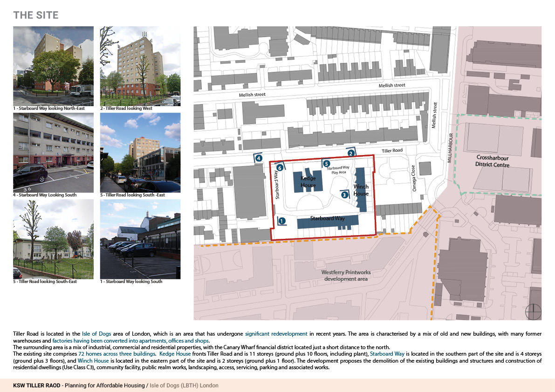
Task: Click viewpoint marker 3 beside Winch House
Action: pos(344,195)
